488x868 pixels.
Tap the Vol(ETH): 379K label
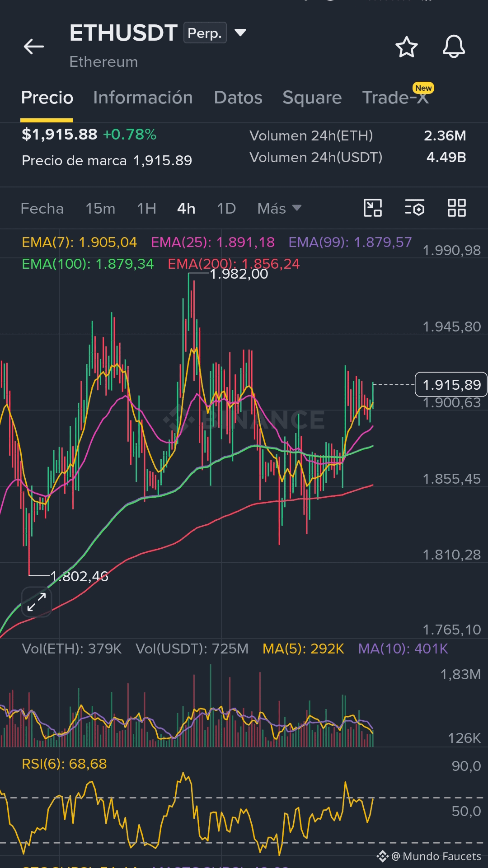click(x=72, y=649)
